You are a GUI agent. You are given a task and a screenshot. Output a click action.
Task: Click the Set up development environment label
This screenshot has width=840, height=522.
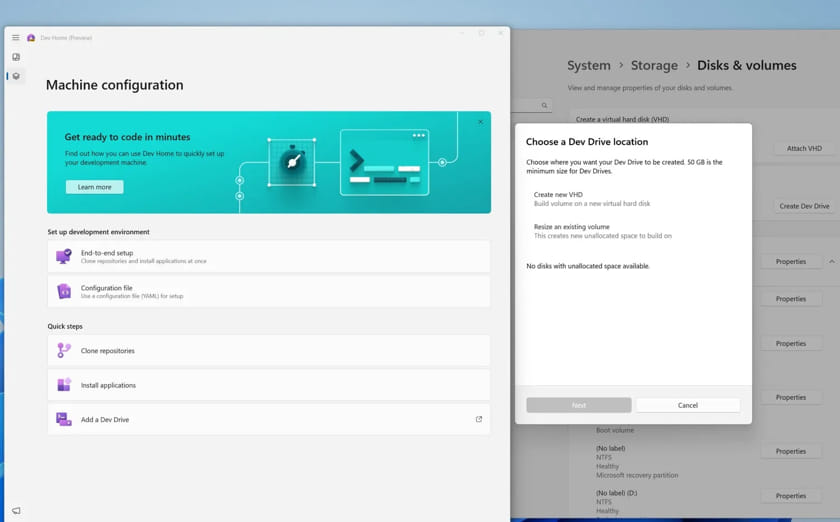pyautogui.click(x=99, y=232)
